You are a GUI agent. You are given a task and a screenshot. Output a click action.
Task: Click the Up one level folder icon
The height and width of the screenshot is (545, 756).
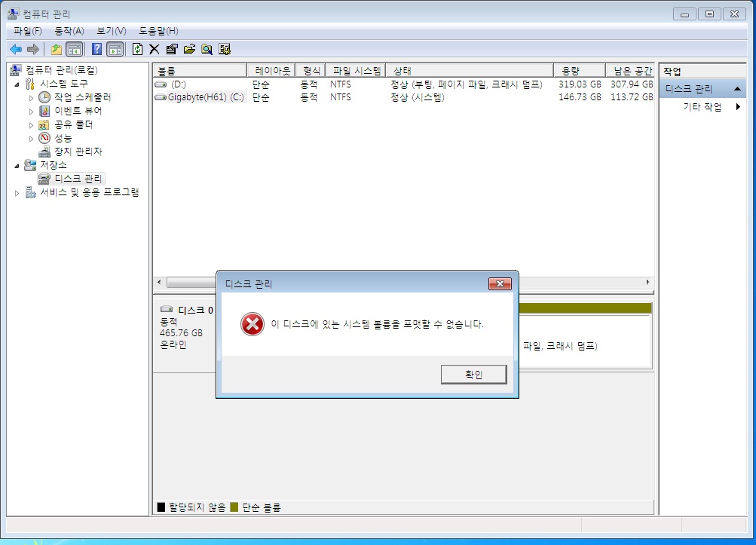57,50
